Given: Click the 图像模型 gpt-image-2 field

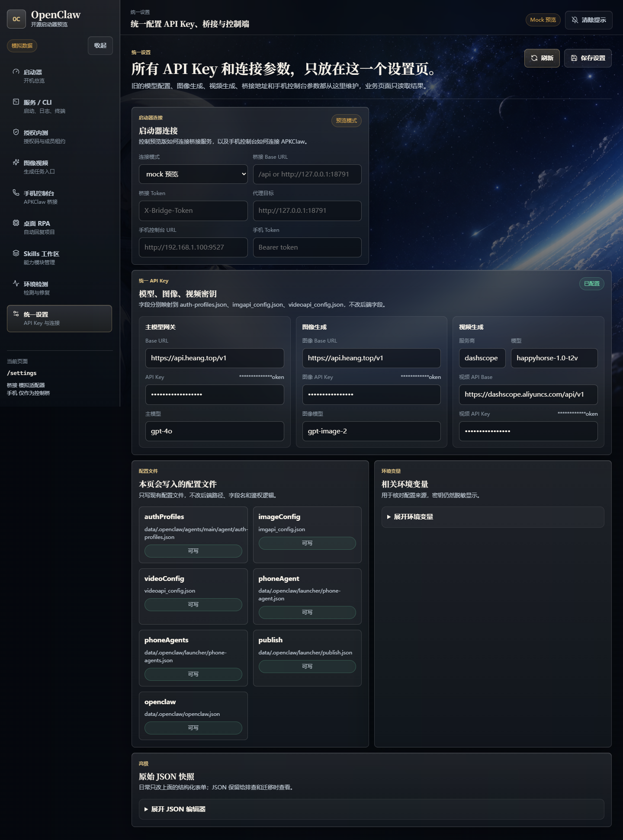Looking at the screenshot, I should (x=371, y=431).
